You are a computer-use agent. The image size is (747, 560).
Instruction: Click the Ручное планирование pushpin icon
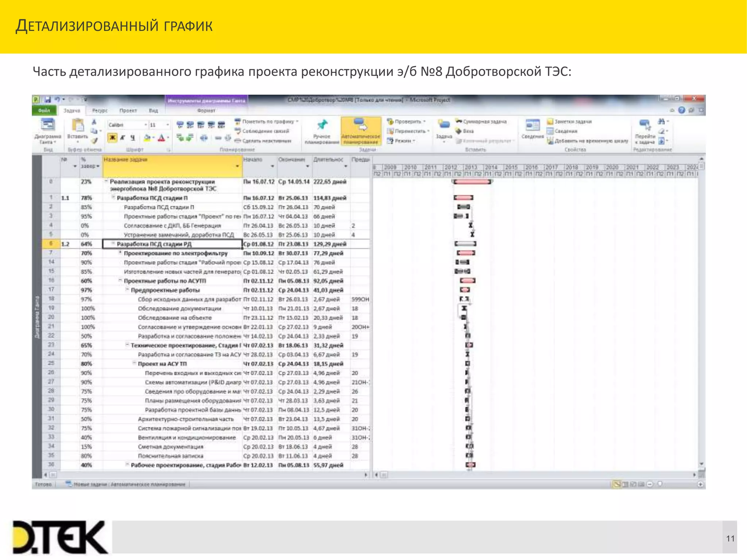point(322,125)
